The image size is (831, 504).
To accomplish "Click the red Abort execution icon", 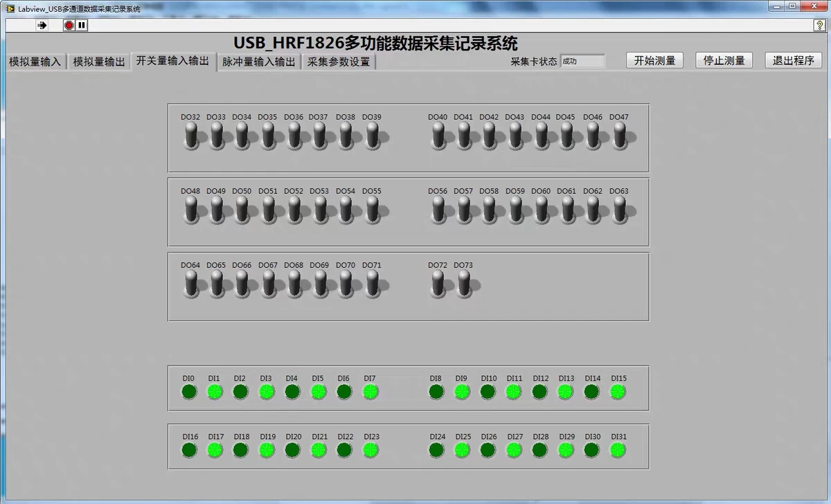I will [69, 25].
